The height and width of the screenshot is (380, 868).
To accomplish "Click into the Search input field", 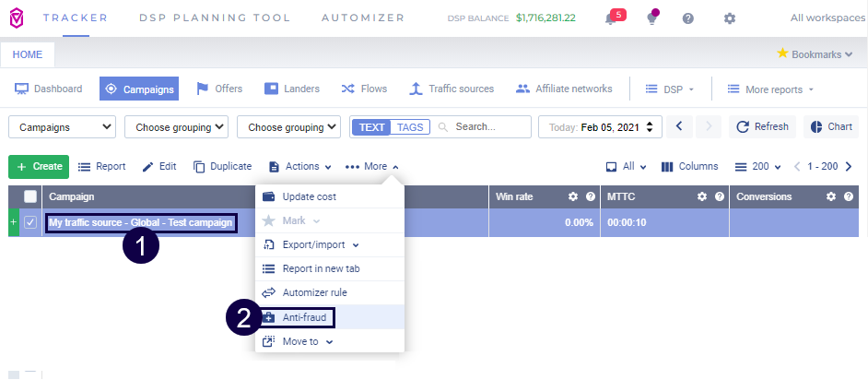I will [490, 126].
